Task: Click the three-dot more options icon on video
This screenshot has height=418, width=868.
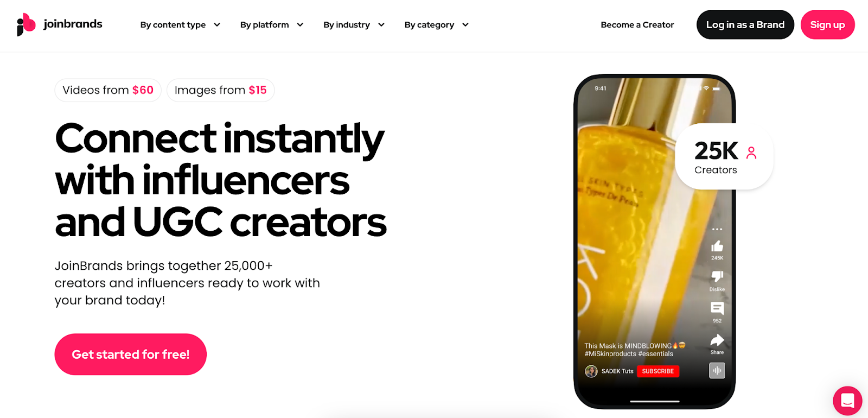Action: (717, 230)
